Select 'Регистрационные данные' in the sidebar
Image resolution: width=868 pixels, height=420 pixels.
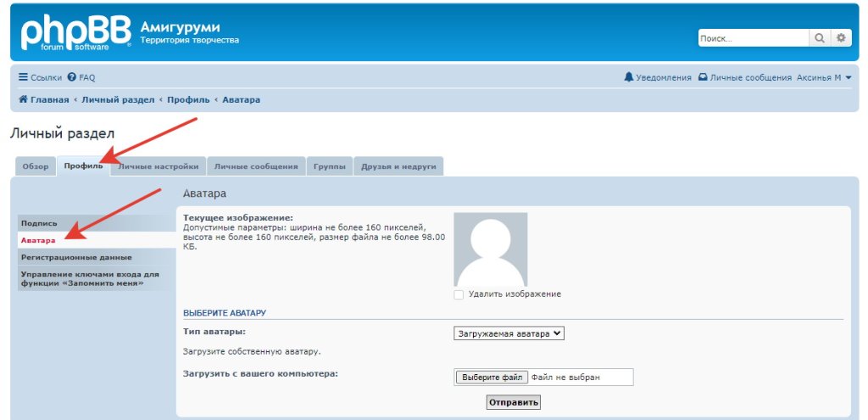(76, 257)
